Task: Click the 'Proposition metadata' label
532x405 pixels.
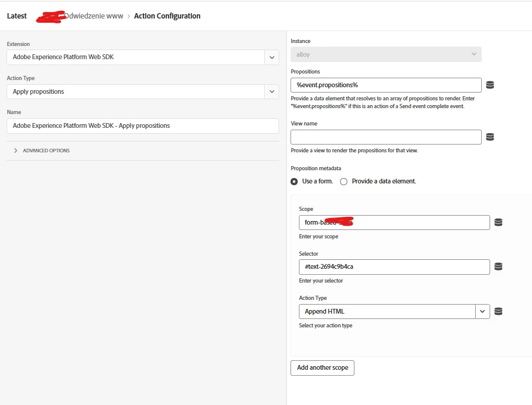Action: (x=316, y=168)
